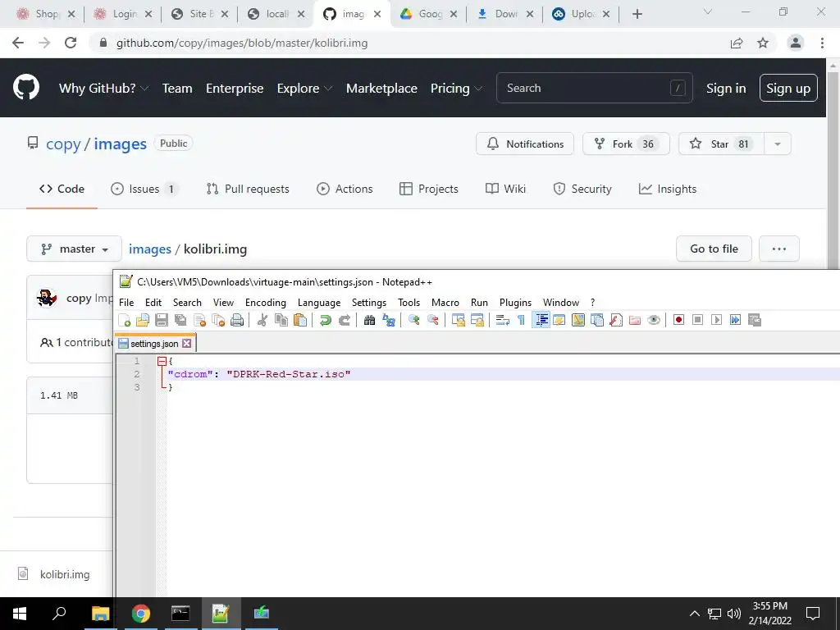
Task: Open Notepad++ File menu
Action: tap(126, 303)
